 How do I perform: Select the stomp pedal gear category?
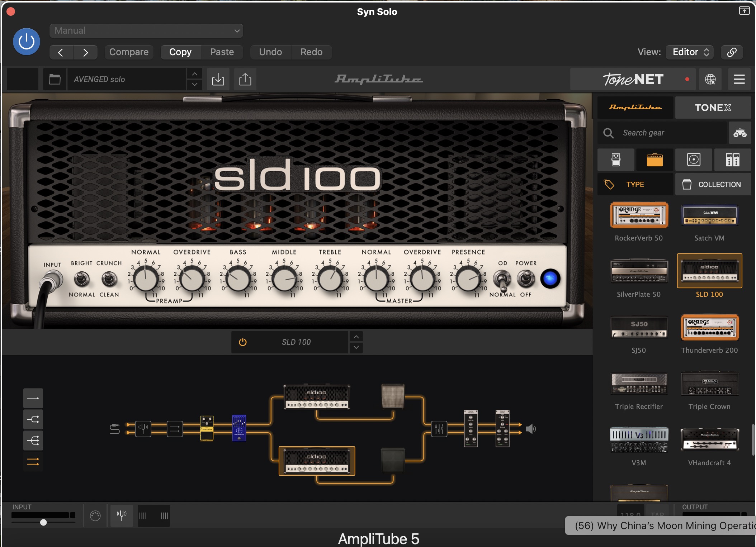(616, 160)
